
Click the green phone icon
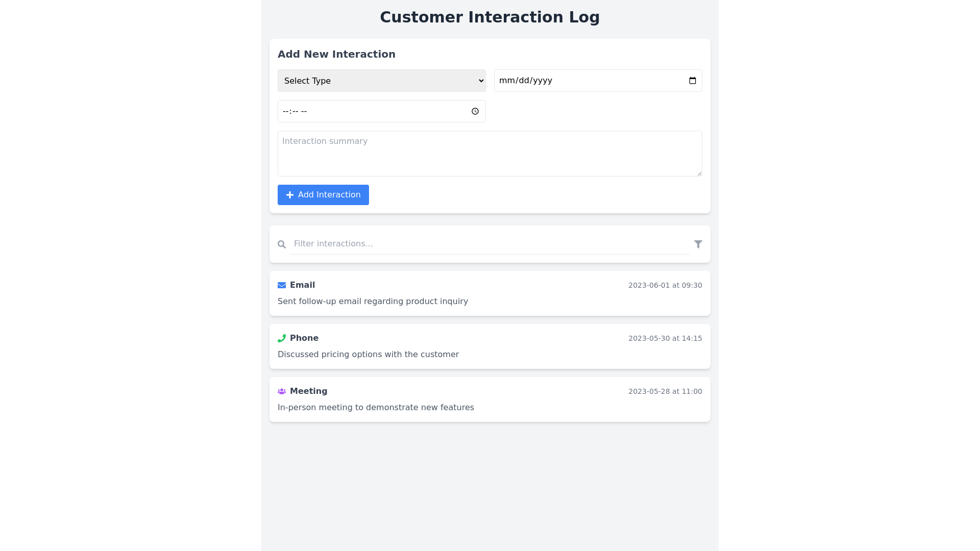click(282, 338)
